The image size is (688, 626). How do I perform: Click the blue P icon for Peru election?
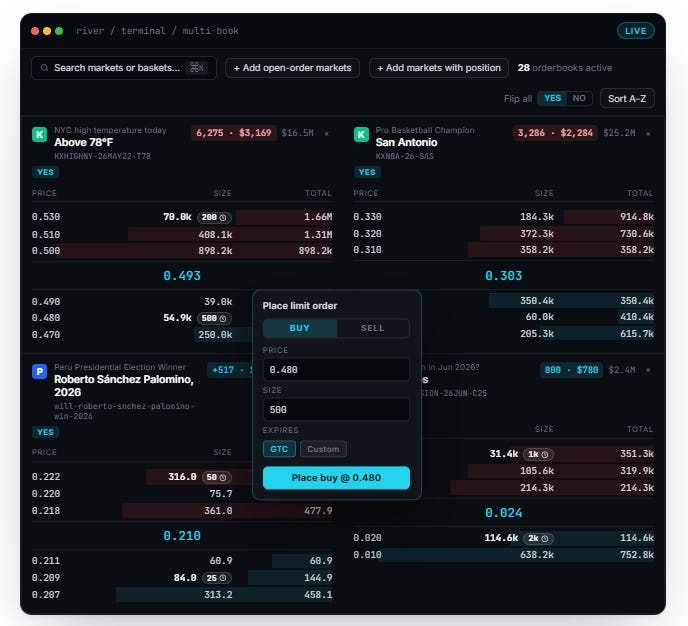point(39,372)
